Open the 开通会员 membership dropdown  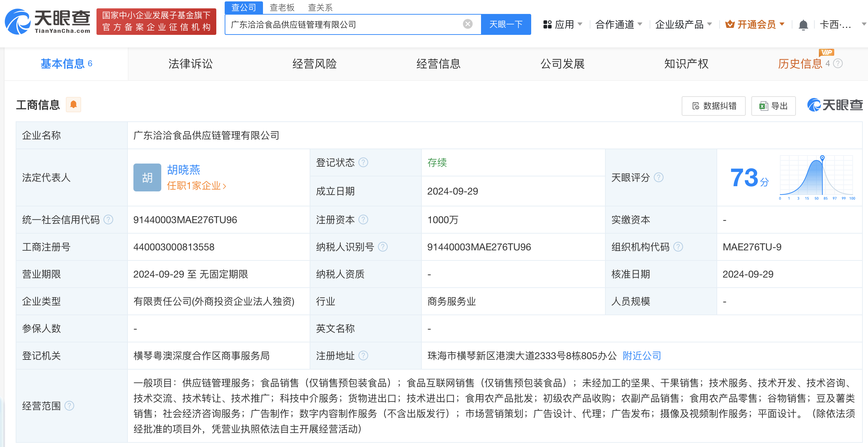(x=755, y=24)
